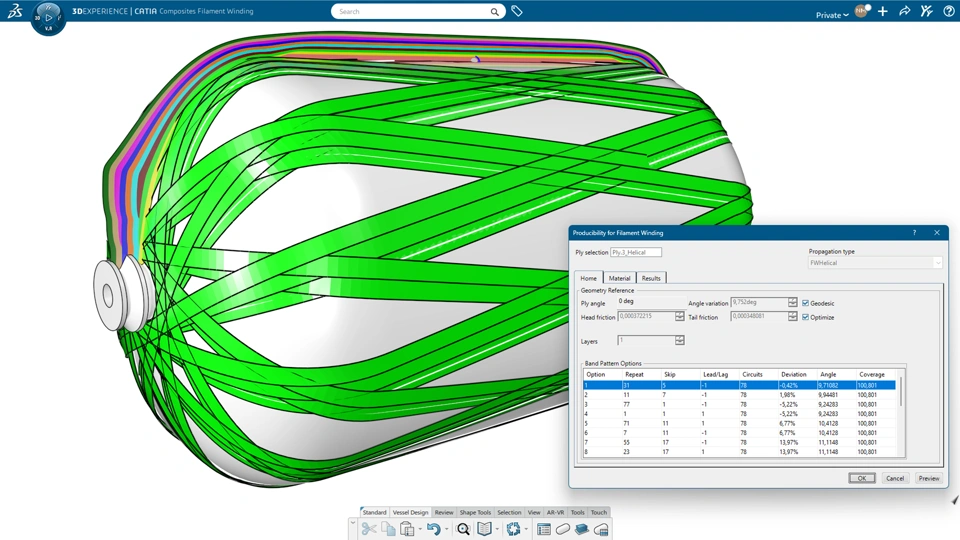Click the Preview button
Image resolution: width=960 pixels, height=540 pixels.
point(929,478)
